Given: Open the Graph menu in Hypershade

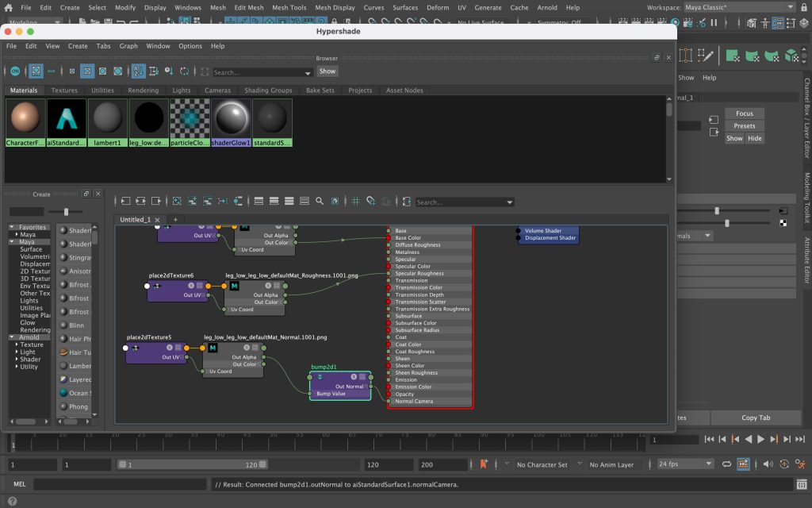Looking at the screenshot, I should (128, 46).
